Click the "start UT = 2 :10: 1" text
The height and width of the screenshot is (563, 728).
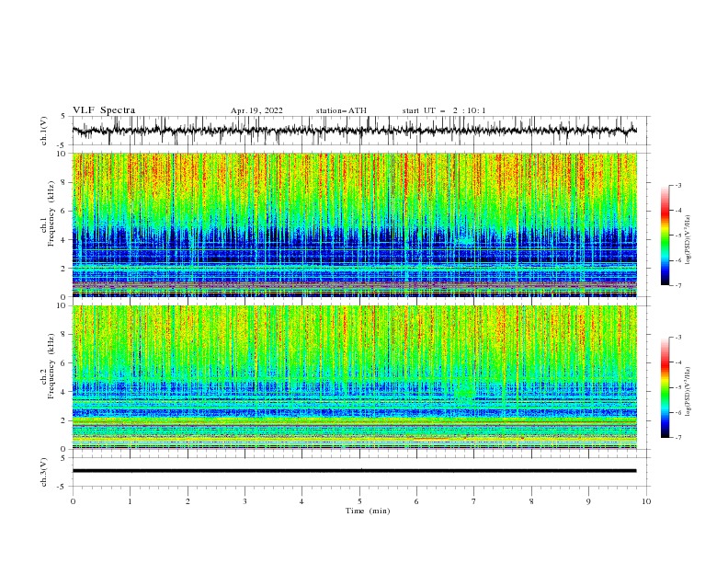pos(444,110)
